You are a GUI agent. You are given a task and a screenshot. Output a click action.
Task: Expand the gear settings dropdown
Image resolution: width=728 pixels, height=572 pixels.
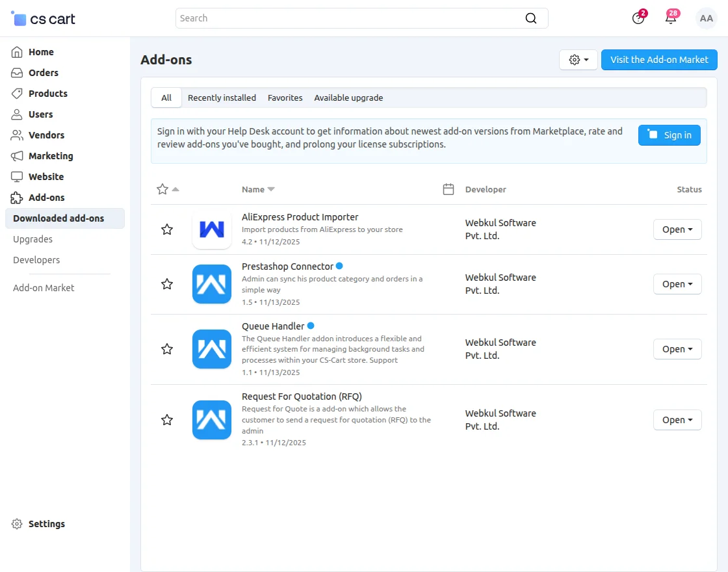pos(578,60)
